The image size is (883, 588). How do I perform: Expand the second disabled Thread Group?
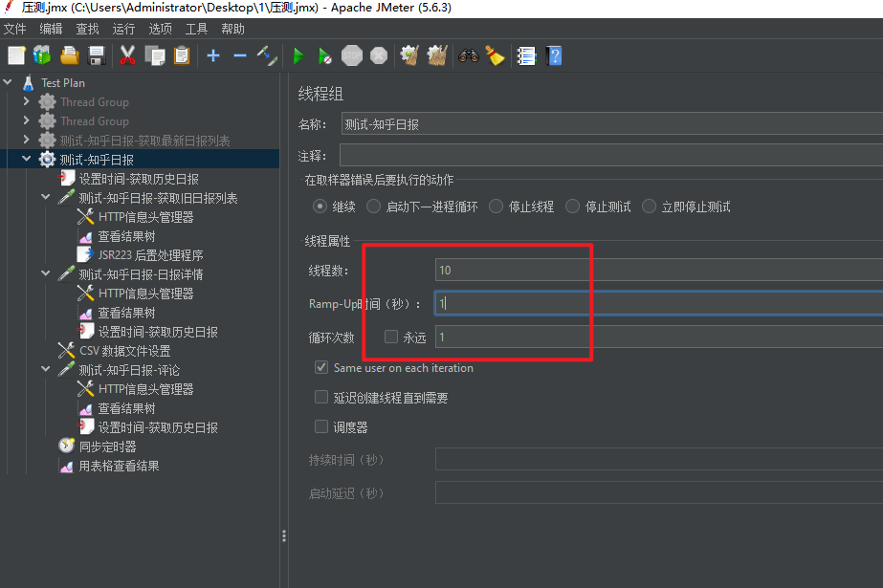click(x=27, y=120)
